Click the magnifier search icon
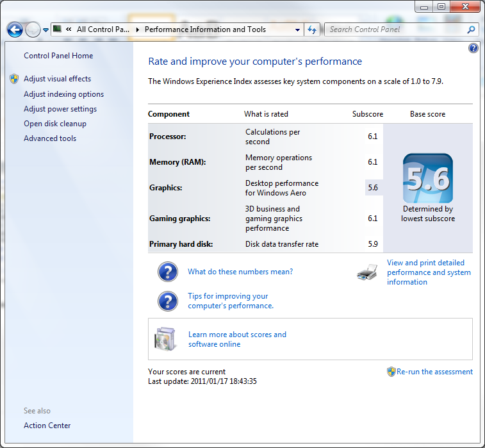This screenshot has height=448, width=485. [x=471, y=29]
